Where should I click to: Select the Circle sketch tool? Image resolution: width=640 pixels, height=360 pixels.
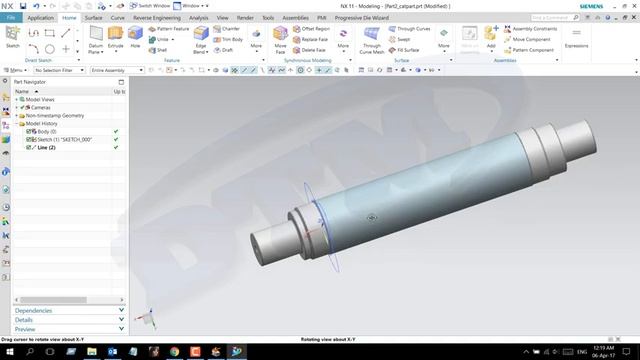pos(49,49)
